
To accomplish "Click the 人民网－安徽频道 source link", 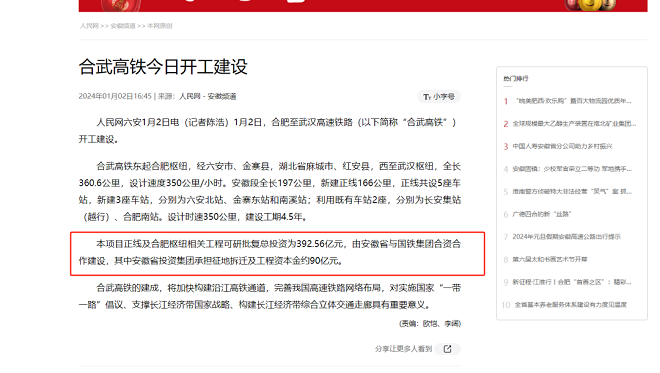I will [208, 96].
